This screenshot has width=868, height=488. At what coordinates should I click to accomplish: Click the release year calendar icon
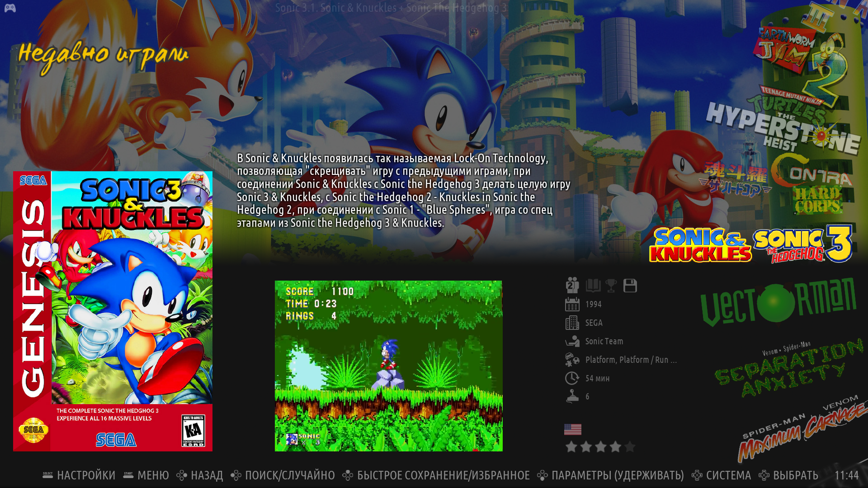572,304
